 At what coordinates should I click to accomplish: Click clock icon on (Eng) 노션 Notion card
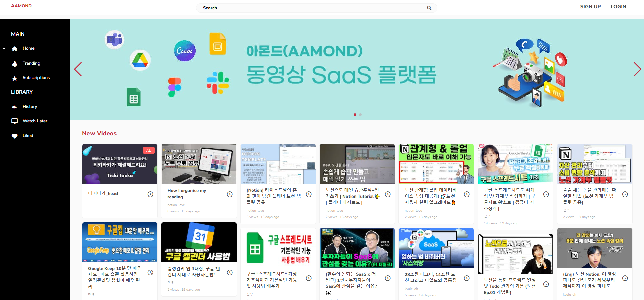coord(625,278)
